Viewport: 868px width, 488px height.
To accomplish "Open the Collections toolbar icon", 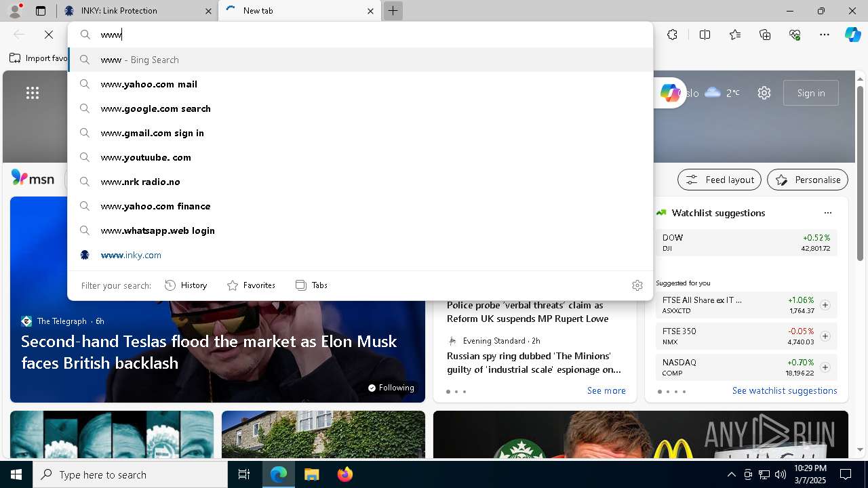I will [765, 35].
